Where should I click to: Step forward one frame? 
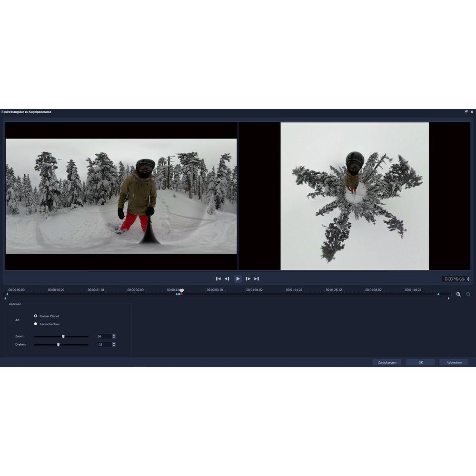(x=248, y=278)
